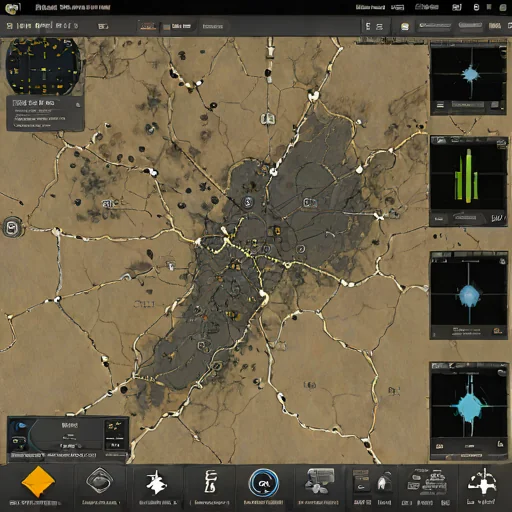
Task: Select the underlined orange tab in top toolbar
Action: [x=148, y=26]
